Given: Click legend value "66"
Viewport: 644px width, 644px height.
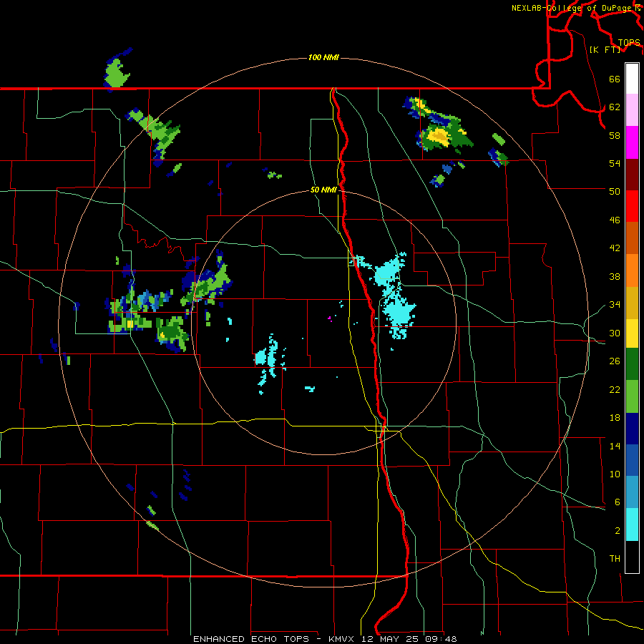Looking at the screenshot, I should point(615,79).
